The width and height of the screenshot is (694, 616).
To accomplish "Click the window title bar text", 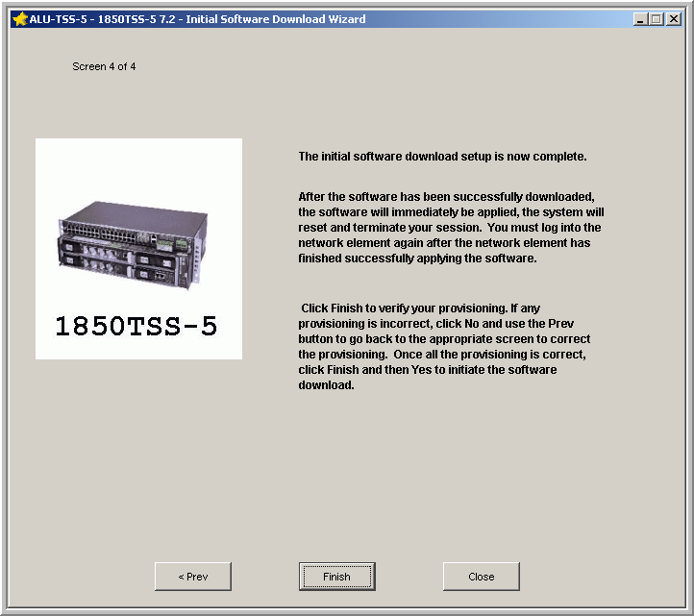I will click(197, 19).
